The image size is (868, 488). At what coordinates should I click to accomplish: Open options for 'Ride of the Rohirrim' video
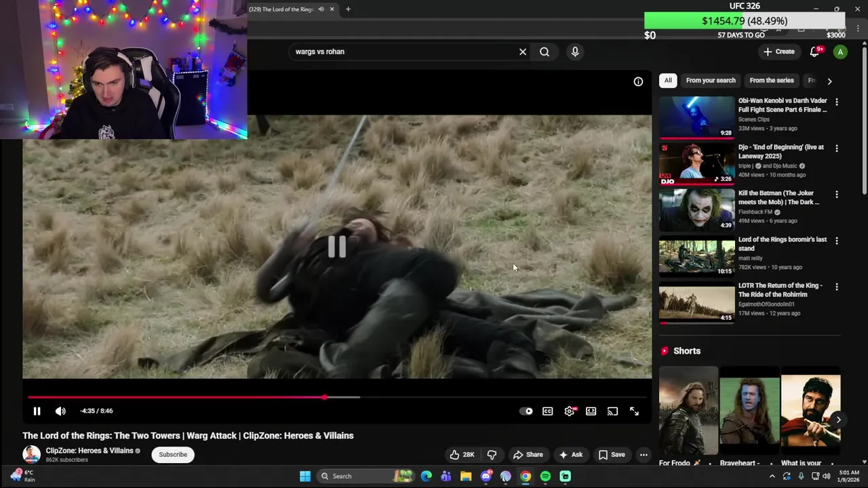837,287
